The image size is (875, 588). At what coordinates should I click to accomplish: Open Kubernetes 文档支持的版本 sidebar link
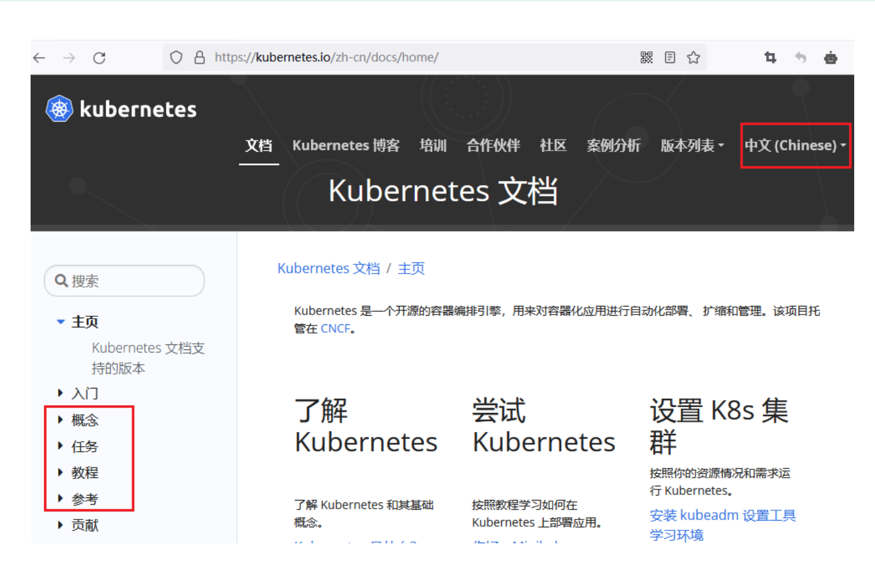point(148,358)
